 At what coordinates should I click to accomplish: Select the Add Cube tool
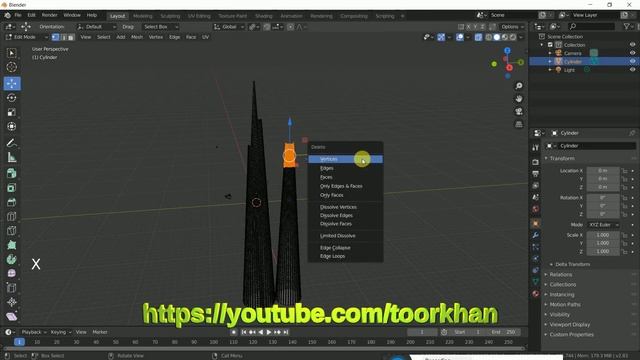(12, 173)
